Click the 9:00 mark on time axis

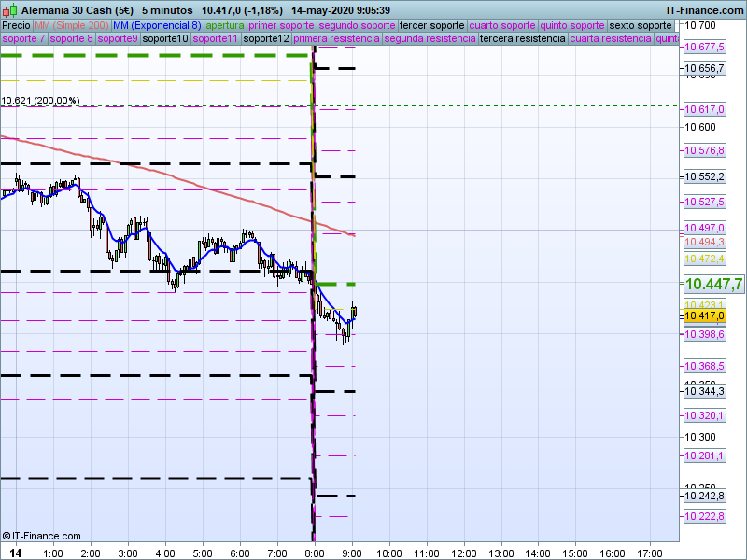(352, 552)
